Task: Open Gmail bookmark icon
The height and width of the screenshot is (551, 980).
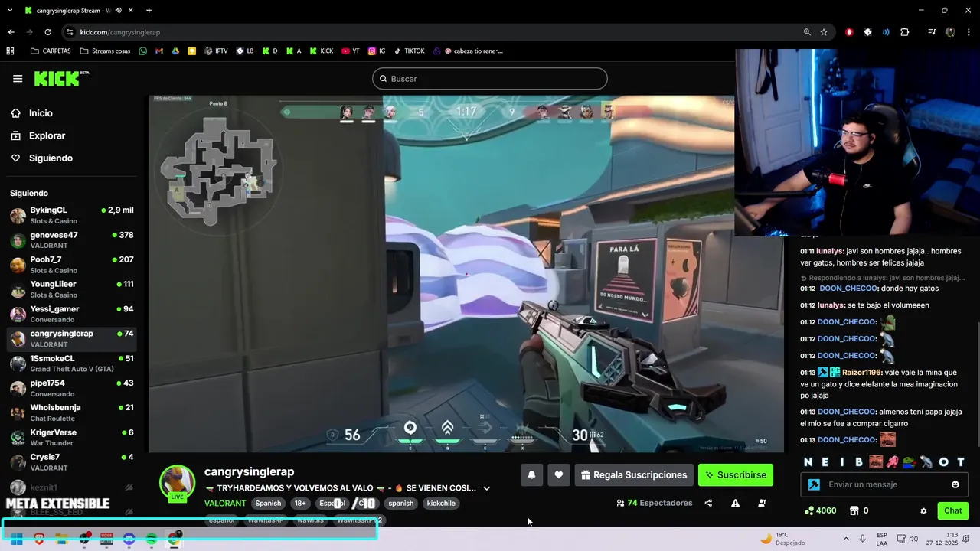Action: pyautogui.click(x=159, y=51)
